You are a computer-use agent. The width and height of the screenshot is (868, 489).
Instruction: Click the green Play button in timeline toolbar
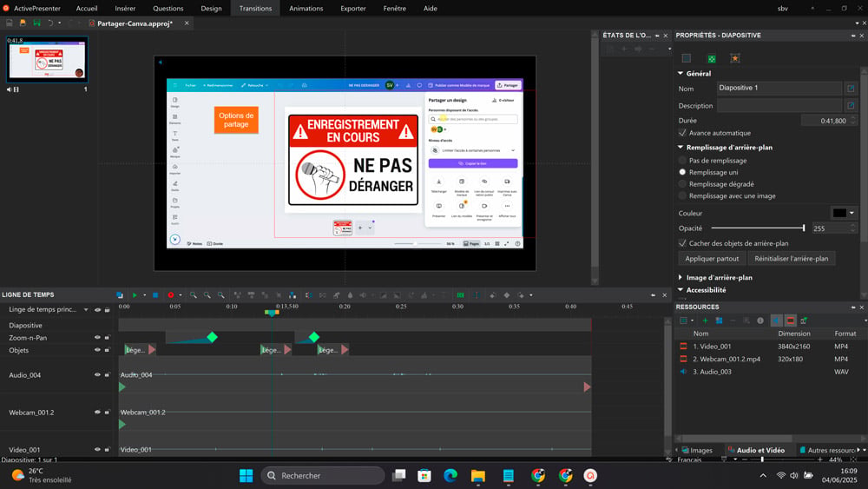134,295
